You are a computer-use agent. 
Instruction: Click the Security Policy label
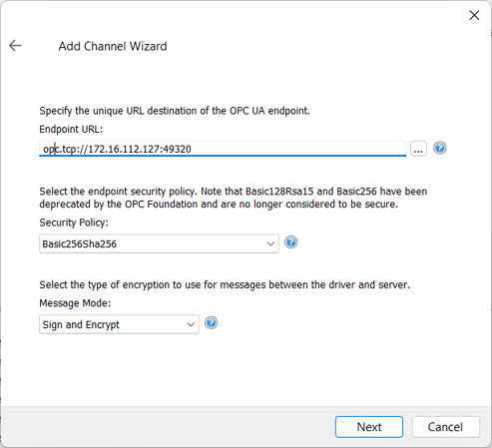click(x=74, y=223)
